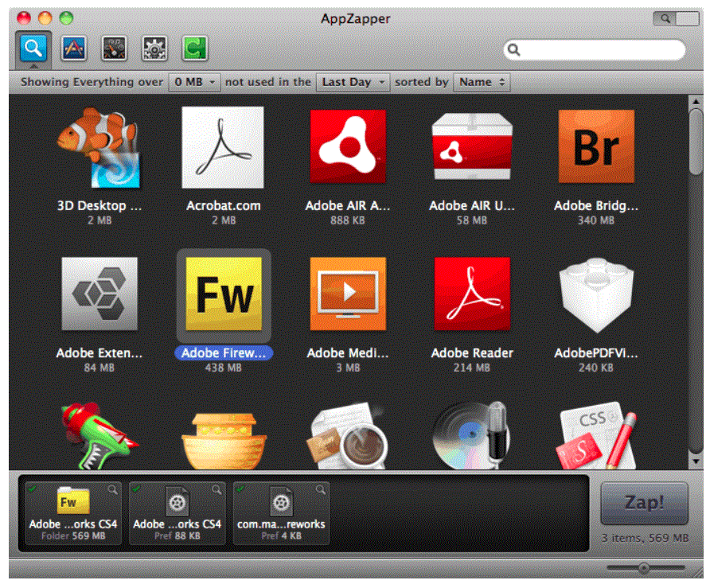Select the Adobe AIR U... box icon
This screenshot has height=588, width=706.
coord(472,146)
